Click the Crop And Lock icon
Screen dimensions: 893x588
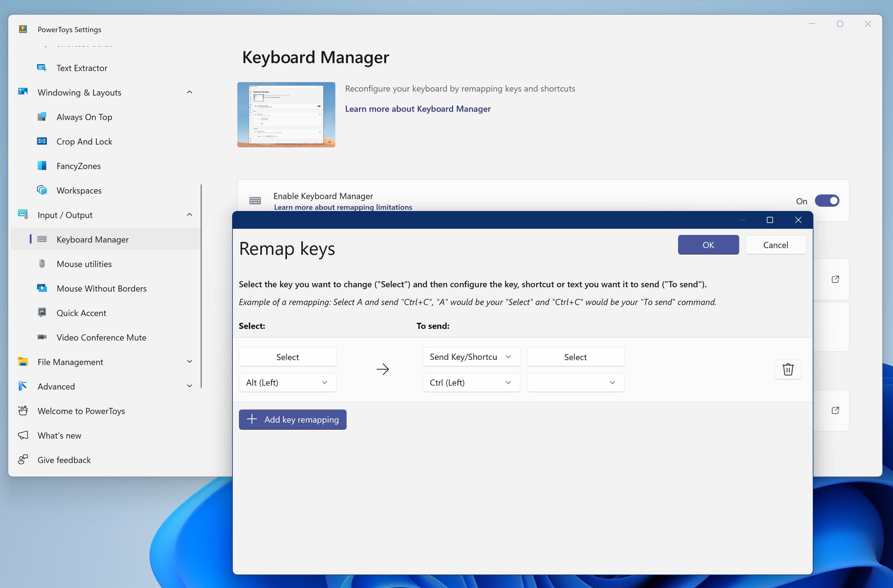pos(42,141)
